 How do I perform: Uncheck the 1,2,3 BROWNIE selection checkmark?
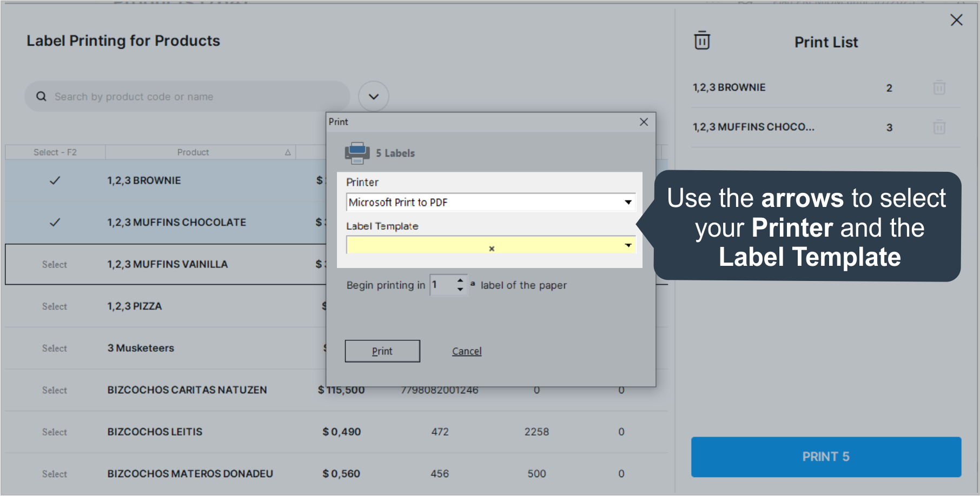[55, 180]
